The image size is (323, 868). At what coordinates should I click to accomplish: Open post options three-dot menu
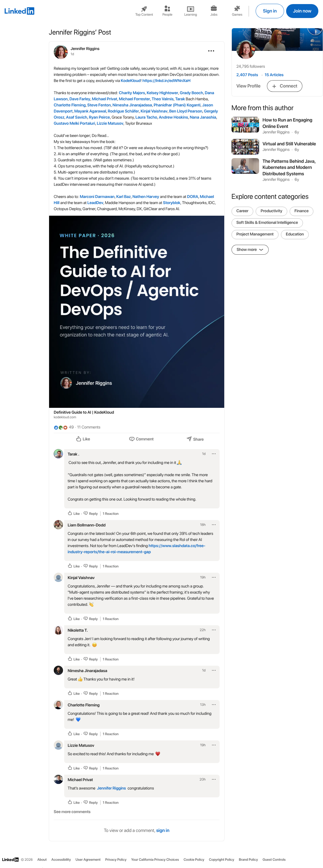coord(211,51)
